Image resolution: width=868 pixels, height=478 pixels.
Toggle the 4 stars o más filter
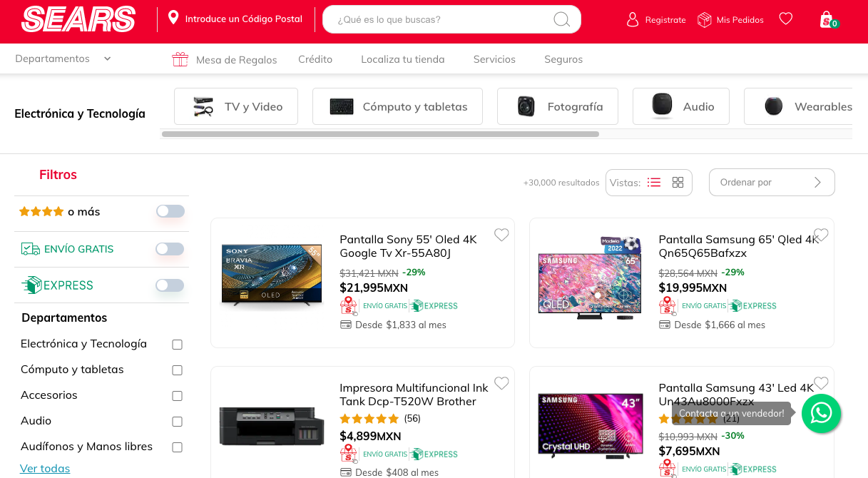(x=170, y=211)
